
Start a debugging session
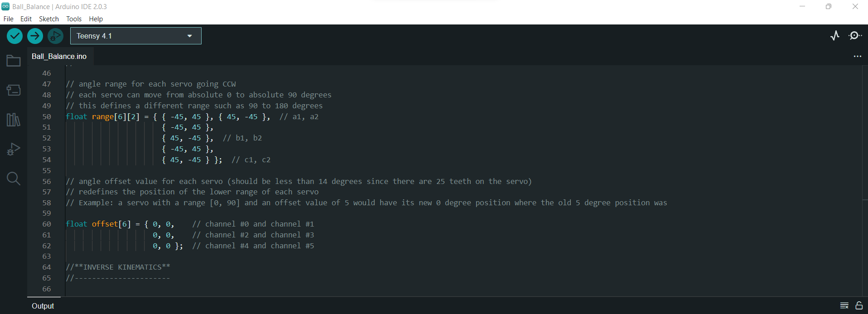point(55,35)
